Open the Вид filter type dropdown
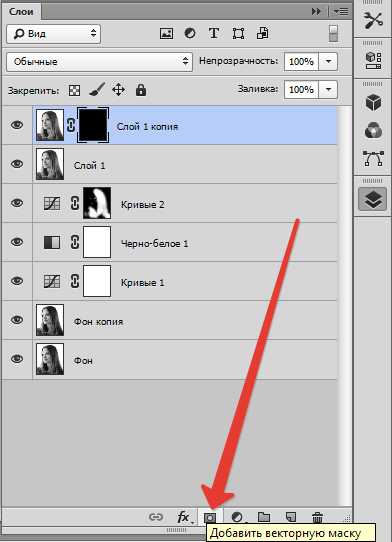 pos(54,34)
